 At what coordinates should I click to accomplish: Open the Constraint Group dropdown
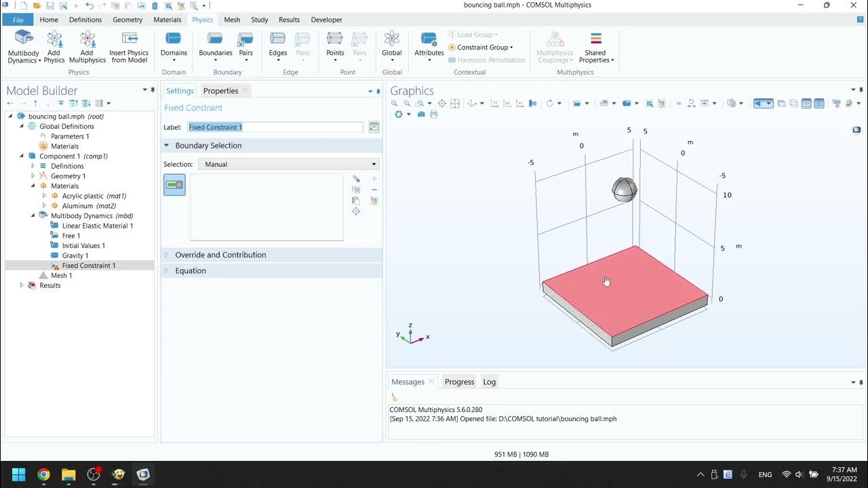tap(481, 47)
